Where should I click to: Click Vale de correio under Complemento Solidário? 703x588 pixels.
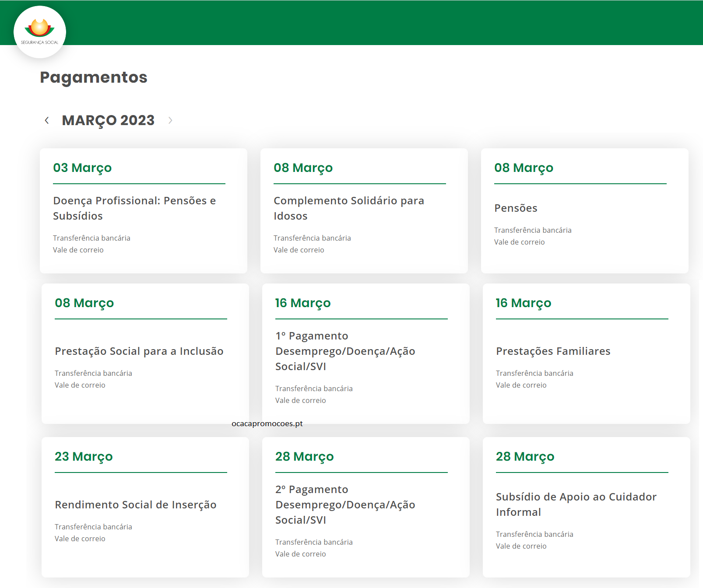click(x=299, y=250)
